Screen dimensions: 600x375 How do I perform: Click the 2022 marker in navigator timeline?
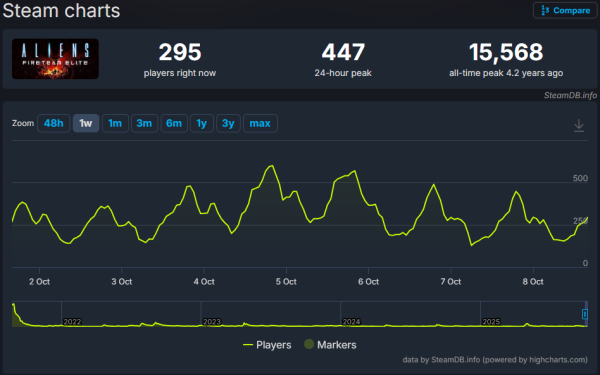[72, 322]
